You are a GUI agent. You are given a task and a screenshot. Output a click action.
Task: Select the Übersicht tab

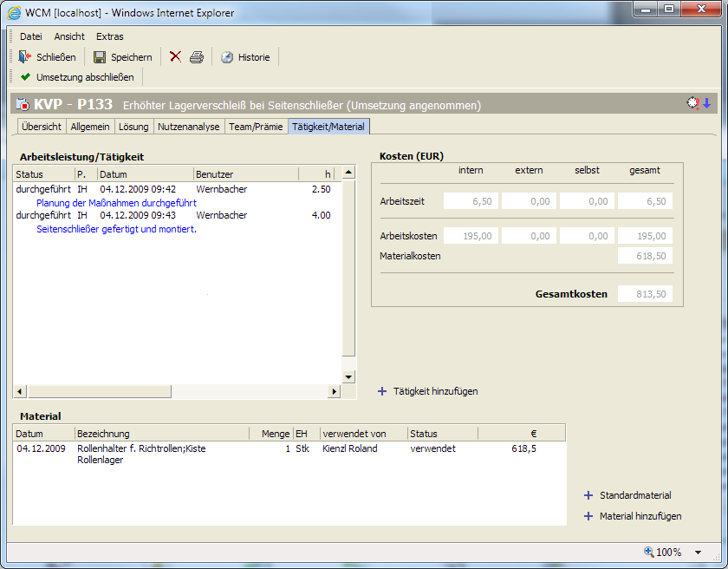click(41, 127)
